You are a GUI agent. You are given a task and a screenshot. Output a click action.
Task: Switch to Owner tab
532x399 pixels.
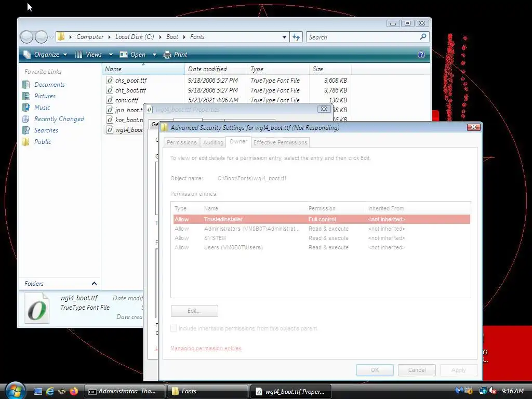(238, 141)
